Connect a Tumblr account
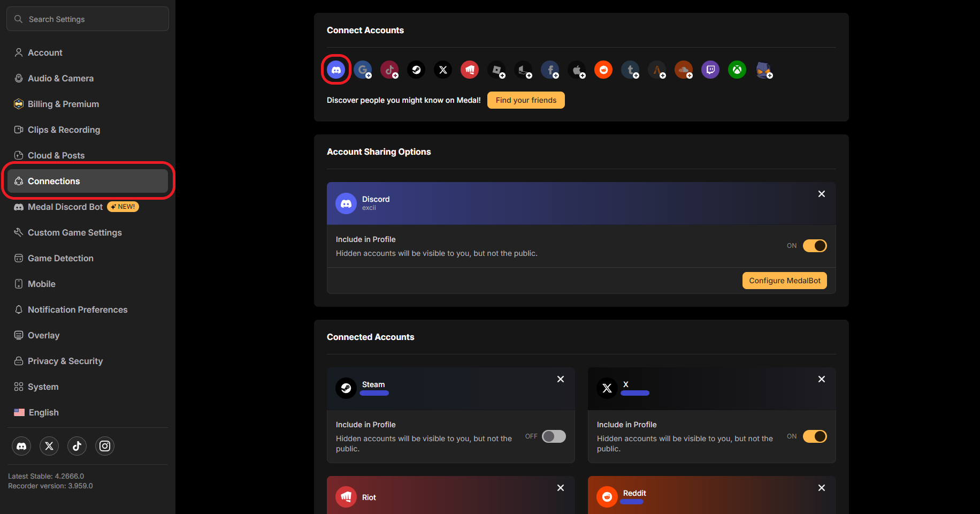980x514 pixels. 630,70
